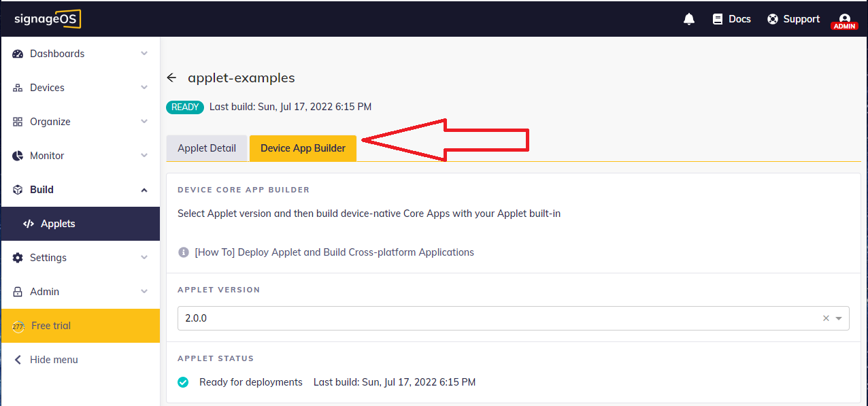Open Monitor via its pie-chart icon

17,155
